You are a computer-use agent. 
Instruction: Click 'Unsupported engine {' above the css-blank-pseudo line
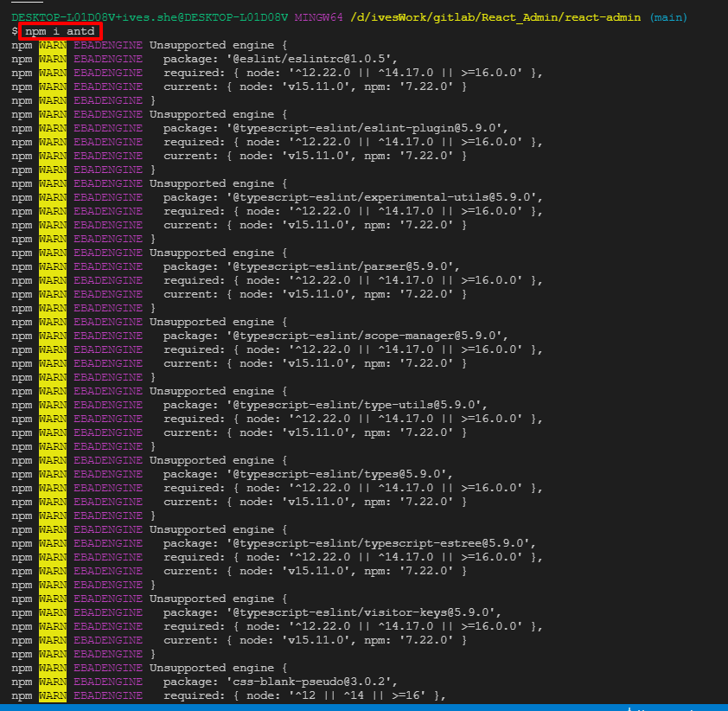click(x=218, y=668)
